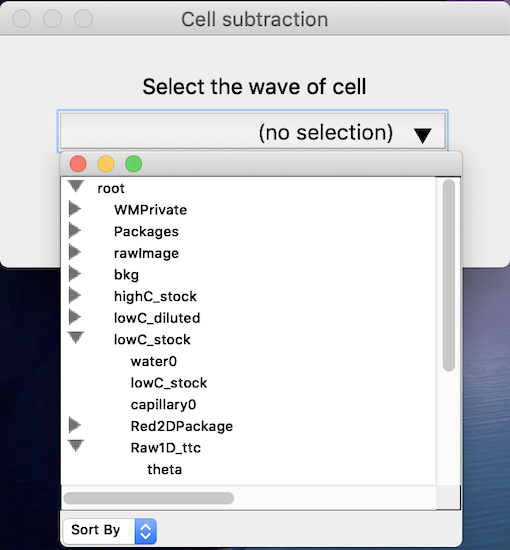Click the green zoom button of browser popup
Screen dimensions: 510x550
click(x=134, y=164)
